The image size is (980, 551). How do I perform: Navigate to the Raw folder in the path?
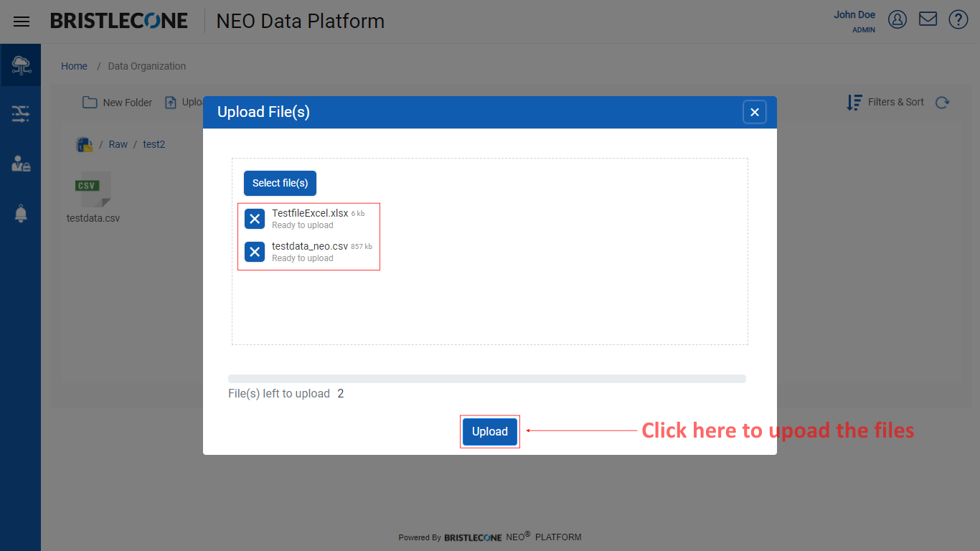(118, 144)
